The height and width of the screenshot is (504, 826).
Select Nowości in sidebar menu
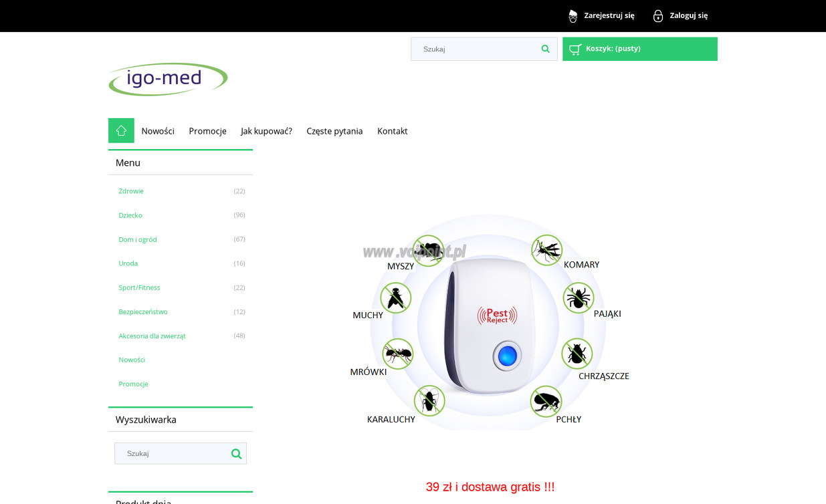click(x=132, y=360)
